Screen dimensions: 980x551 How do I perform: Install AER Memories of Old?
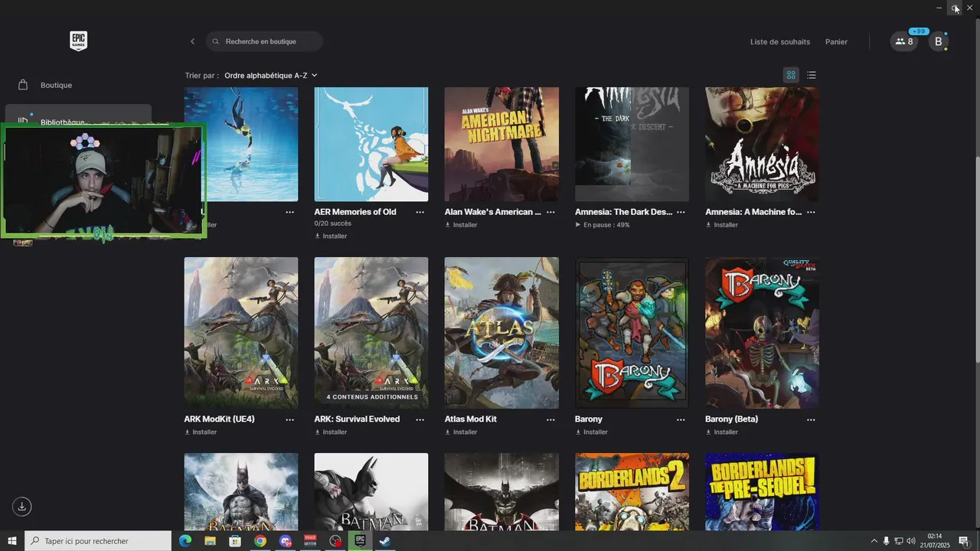(x=331, y=236)
